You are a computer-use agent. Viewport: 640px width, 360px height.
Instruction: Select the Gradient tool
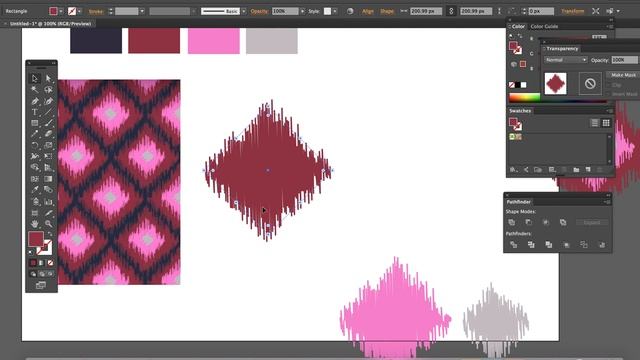(x=48, y=179)
